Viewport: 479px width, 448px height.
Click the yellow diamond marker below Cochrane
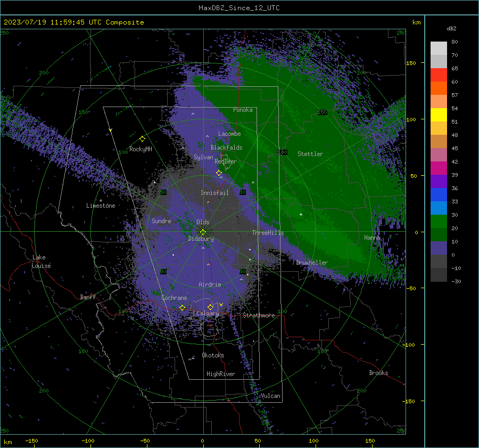[x=182, y=307]
